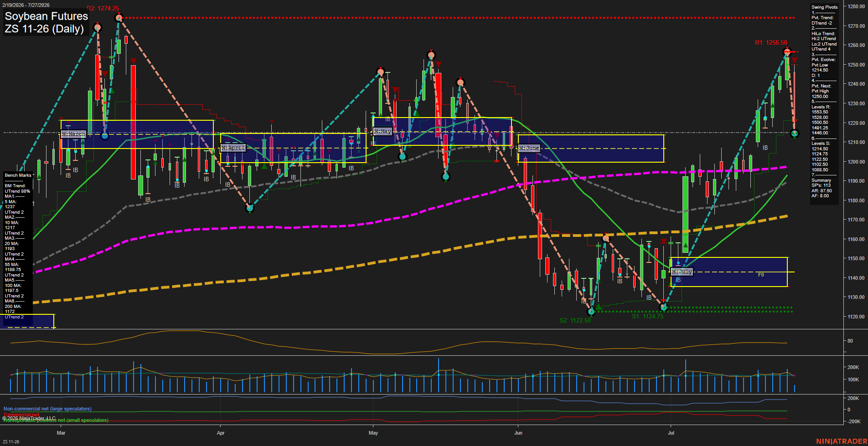Image resolution: width=868 pixels, height=446 pixels.
Task: Click the Pvt. Evolve: label
Action: 823,60
